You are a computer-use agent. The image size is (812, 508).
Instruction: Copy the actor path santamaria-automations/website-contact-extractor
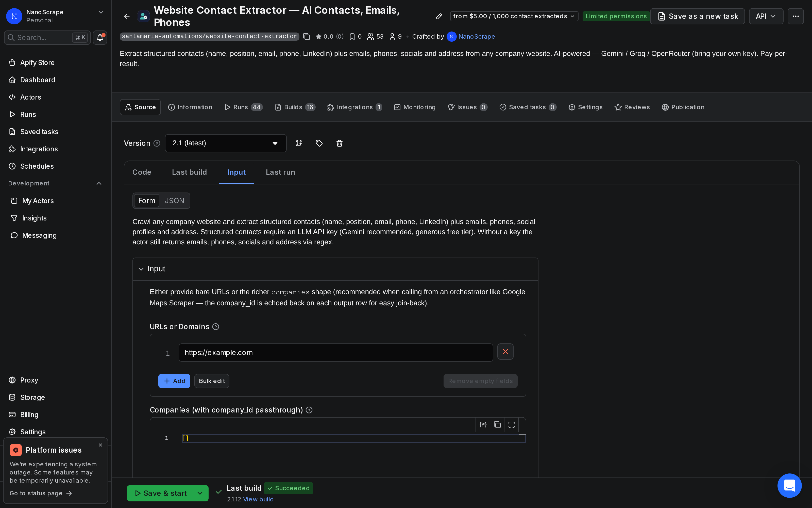click(306, 37)
